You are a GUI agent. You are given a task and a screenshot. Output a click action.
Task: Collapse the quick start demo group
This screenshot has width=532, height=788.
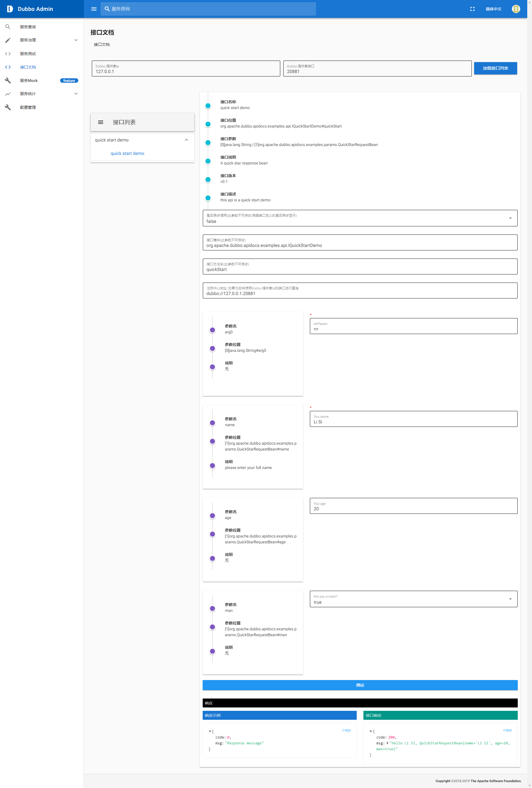click(x=186, y=140)
